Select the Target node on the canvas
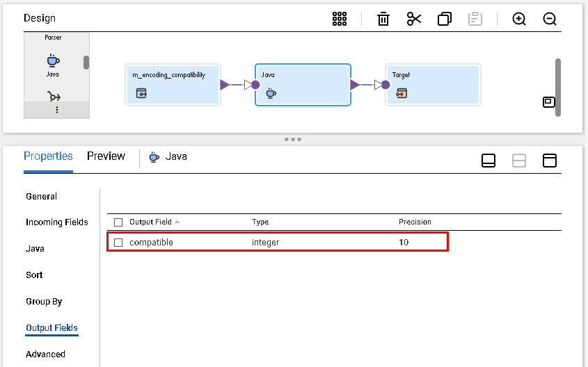Image resolution: width=588 pixels, height=367 pixels. pyautogui.click(x=433, y=85)
